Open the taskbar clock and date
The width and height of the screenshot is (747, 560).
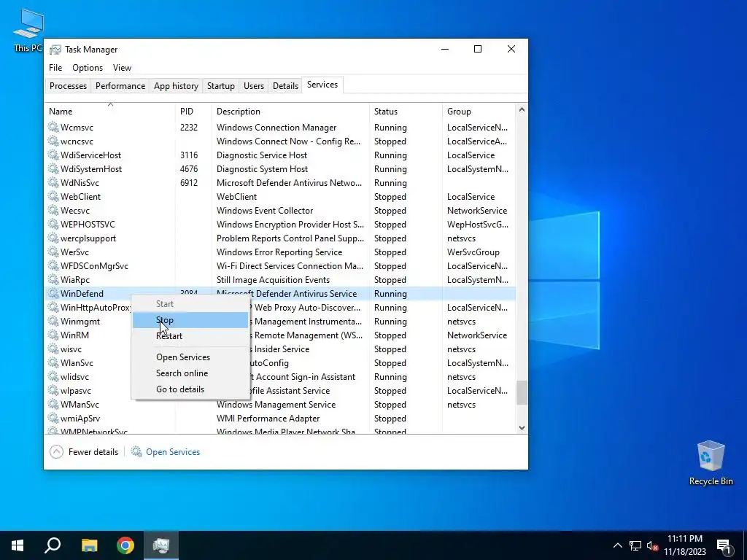pos(685,545)
